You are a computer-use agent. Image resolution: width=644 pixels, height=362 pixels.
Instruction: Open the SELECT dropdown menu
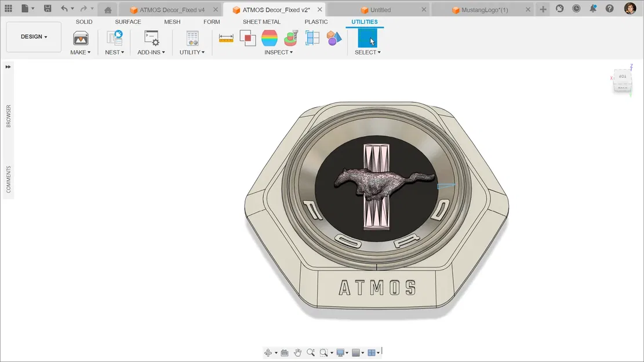(x=367, y=52)
